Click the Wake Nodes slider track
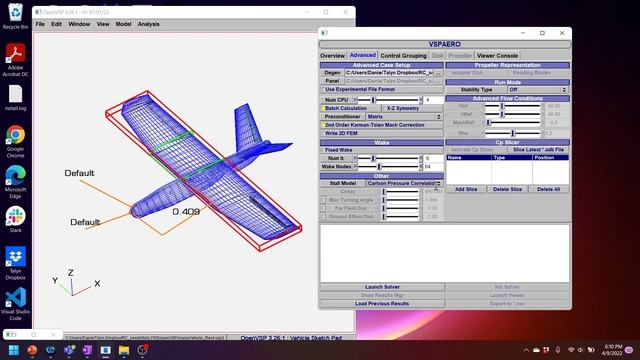The image size is (640, 360). (388, 167)
